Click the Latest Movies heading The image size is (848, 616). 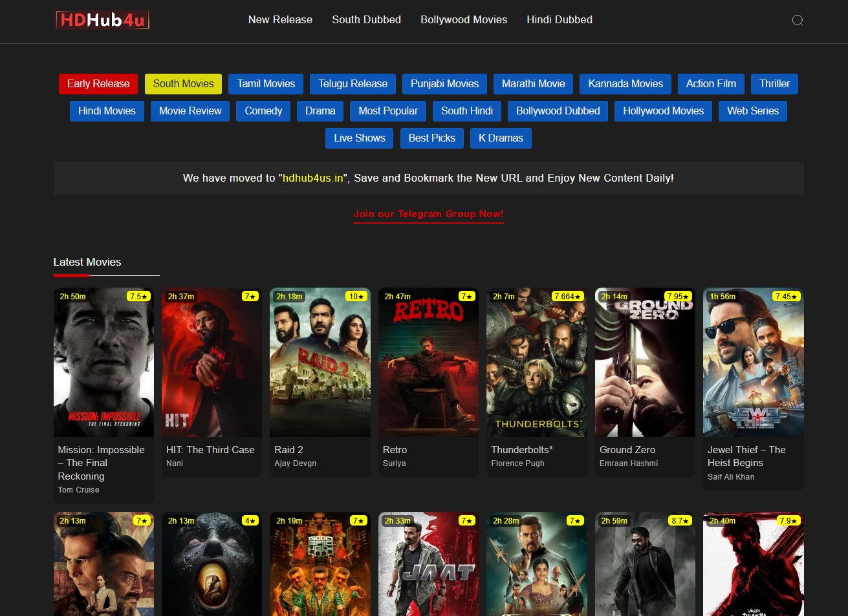[87, 262]
